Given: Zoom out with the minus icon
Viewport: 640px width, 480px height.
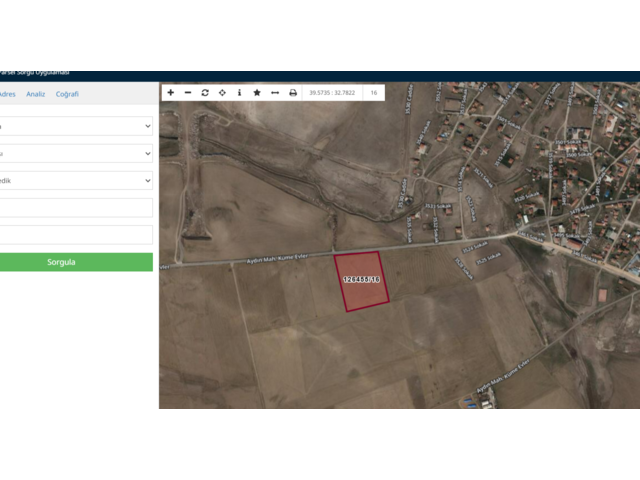Looking at the screenshot, I should 188,92.
